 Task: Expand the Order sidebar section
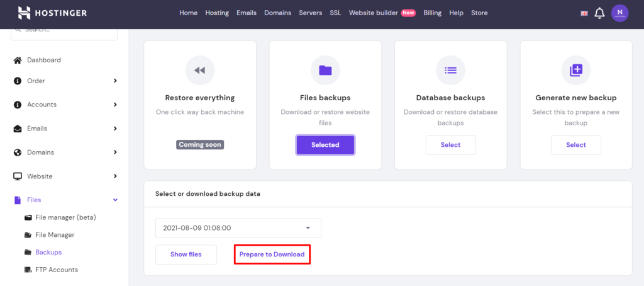pos(115,81)
